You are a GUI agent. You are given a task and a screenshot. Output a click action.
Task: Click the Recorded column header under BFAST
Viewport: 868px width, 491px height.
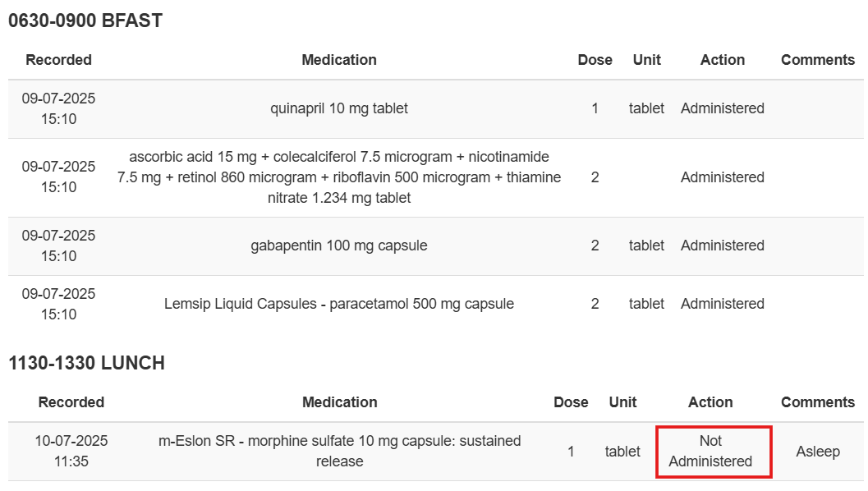[58, 60]
